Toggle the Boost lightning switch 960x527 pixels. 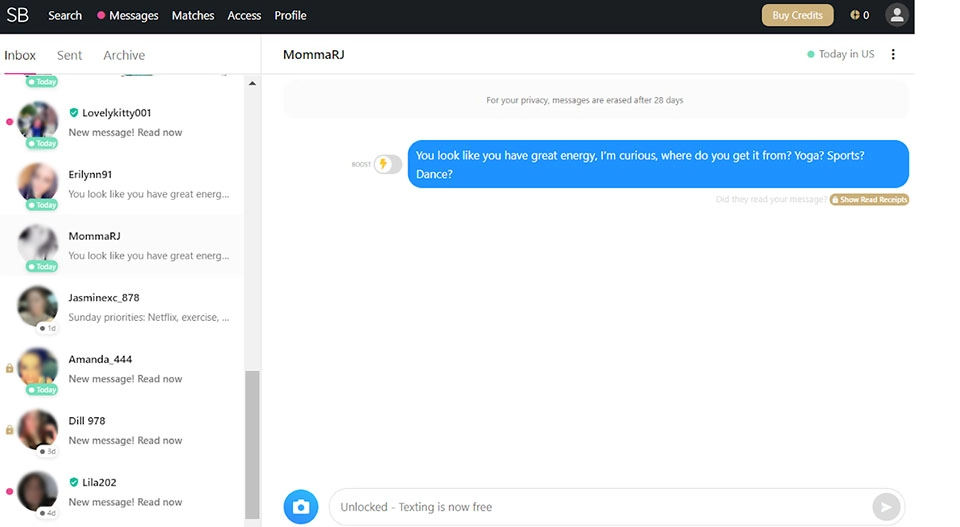point(387,164)
